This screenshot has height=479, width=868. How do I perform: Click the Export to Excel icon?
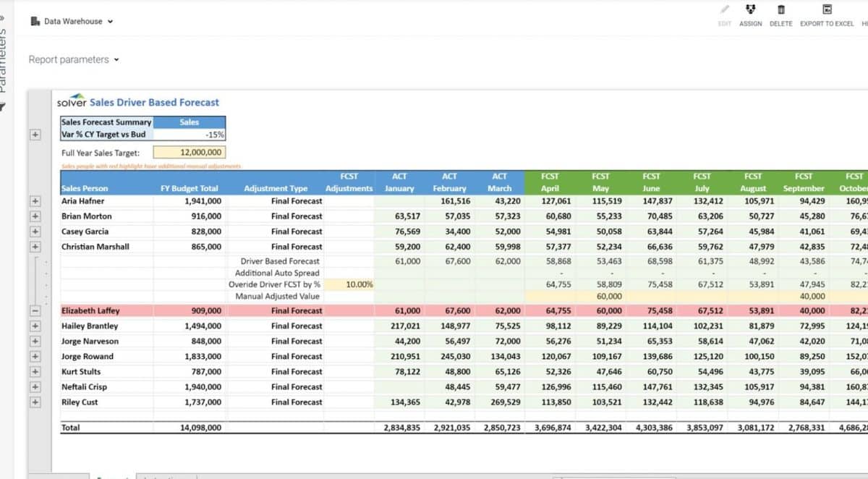pos(827,9)
